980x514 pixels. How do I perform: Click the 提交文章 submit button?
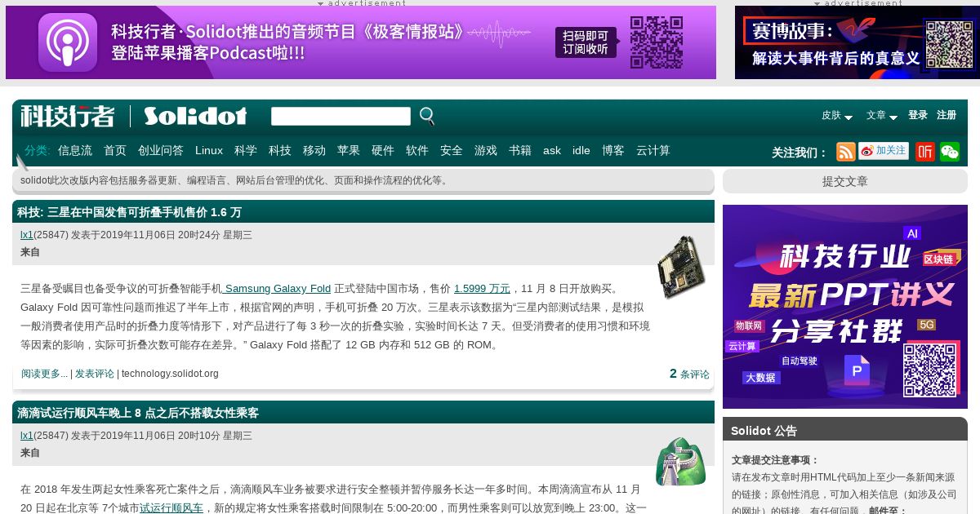(x=845, y=181)
